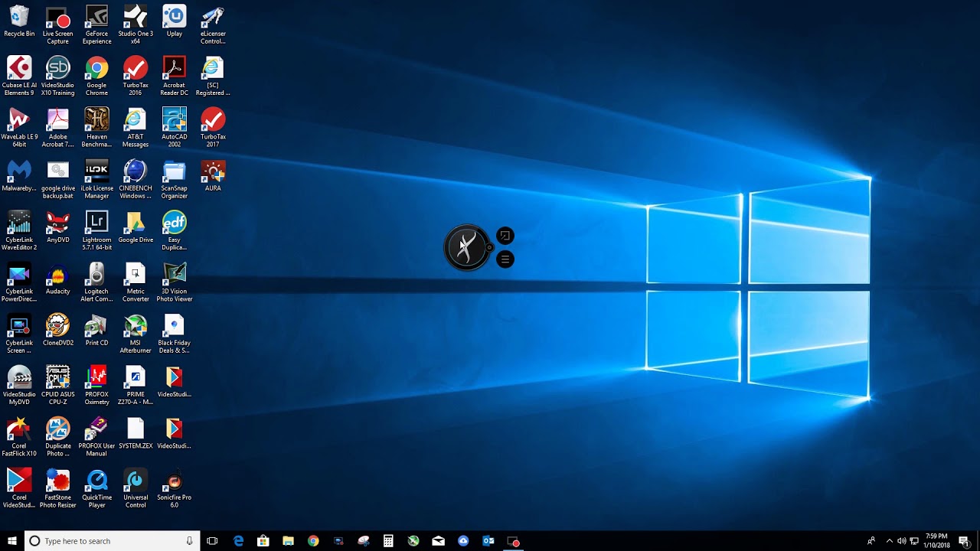Open the network status tray icon
Viewport: 980px width, 551px height.
click(914, 541)
